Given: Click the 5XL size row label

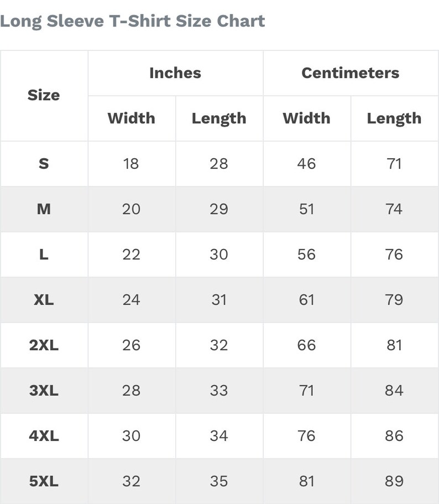Looking at the screenshot, I should 44,481.
